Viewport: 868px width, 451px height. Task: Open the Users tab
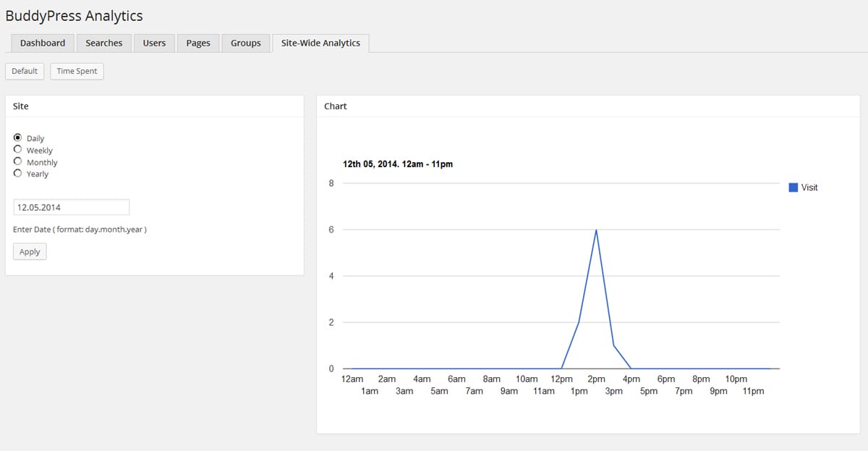point(154,43)
